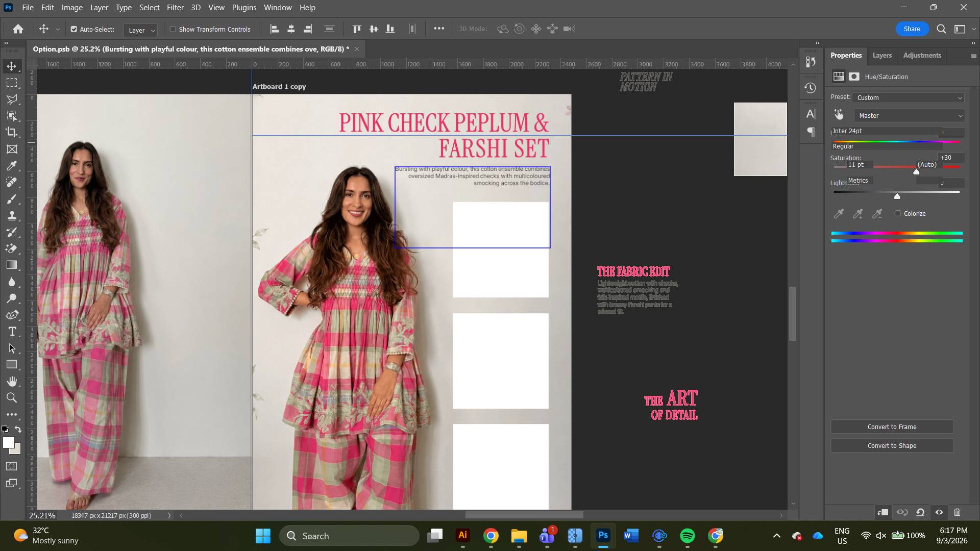Switch to the Layers tab
The width and height of the screenshot is (980, 551).
click(882, 55)
